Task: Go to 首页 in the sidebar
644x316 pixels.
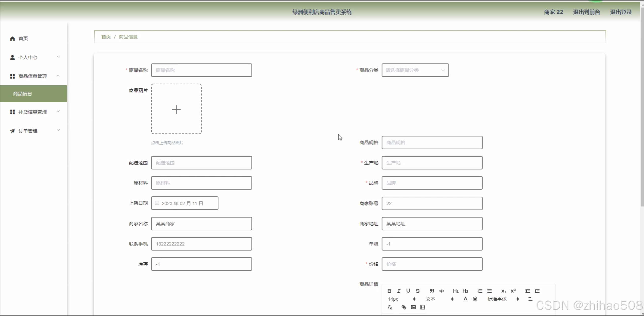Action: (23, 39)
